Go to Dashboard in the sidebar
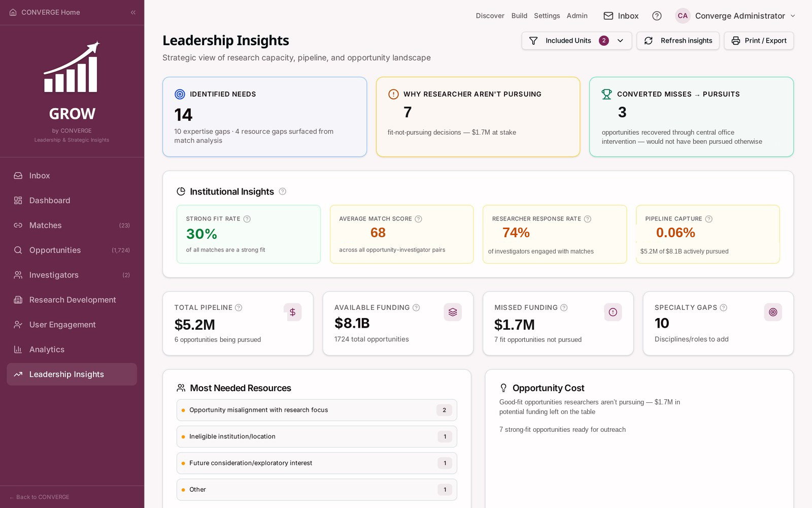The image size is (812, 508). 72,200
